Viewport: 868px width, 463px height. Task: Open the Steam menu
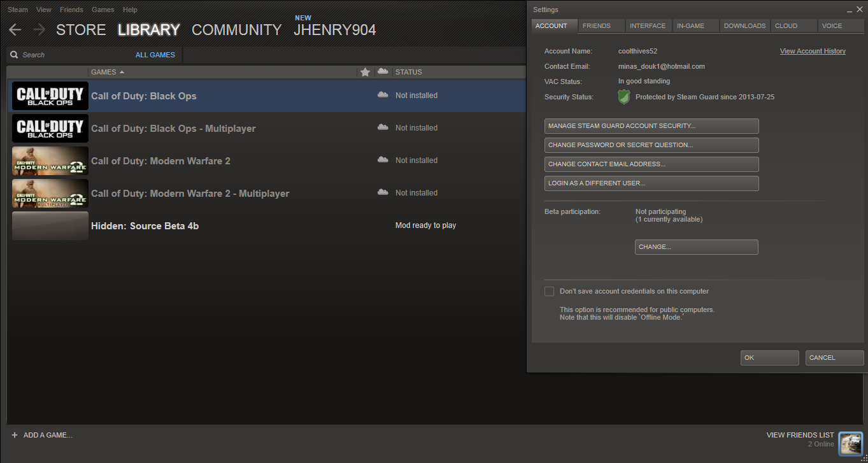[x=18, y=10]
